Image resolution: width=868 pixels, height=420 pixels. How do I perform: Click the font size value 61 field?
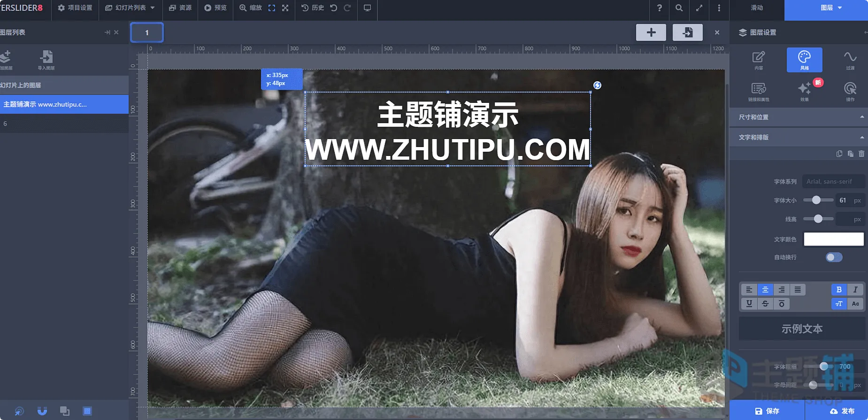click(851, 200)
